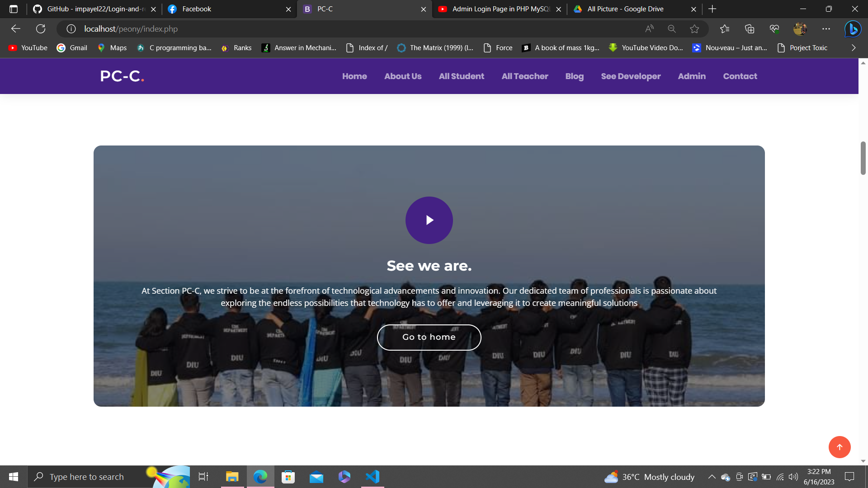Open Settings and more ellipsis menu

point(826,29)
